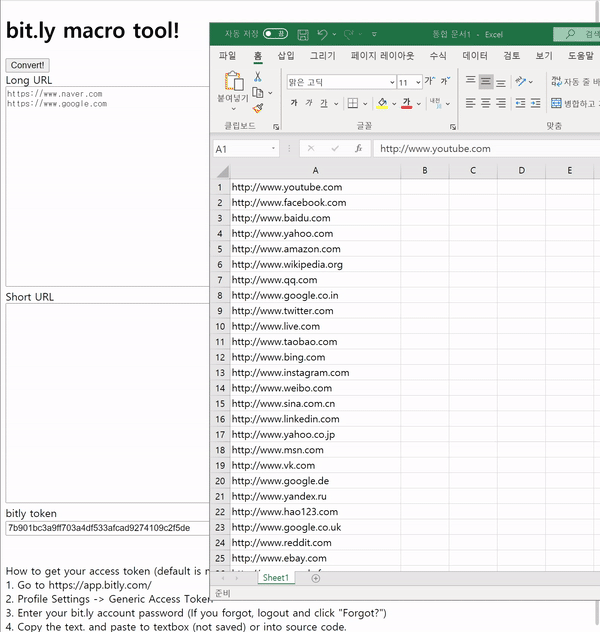Switch to the 검토 (Review) tab
Viewport: 600px width, 632px height.
click(512, 56)
